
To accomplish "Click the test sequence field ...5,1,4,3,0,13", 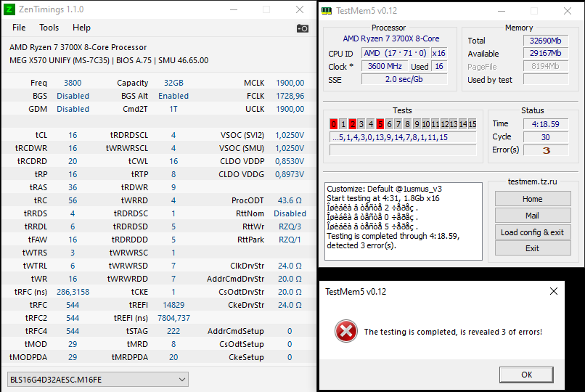I will pos(403,137).
